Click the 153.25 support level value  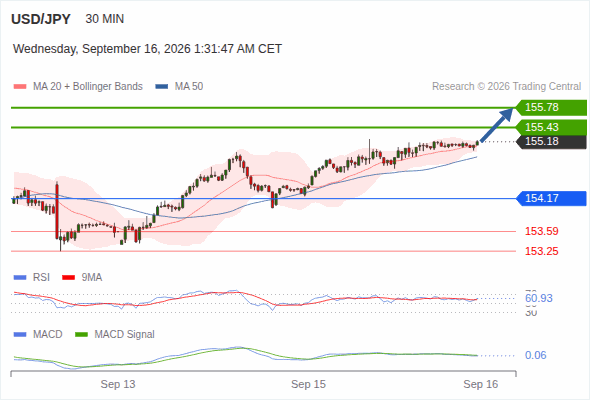pos(541,251)
